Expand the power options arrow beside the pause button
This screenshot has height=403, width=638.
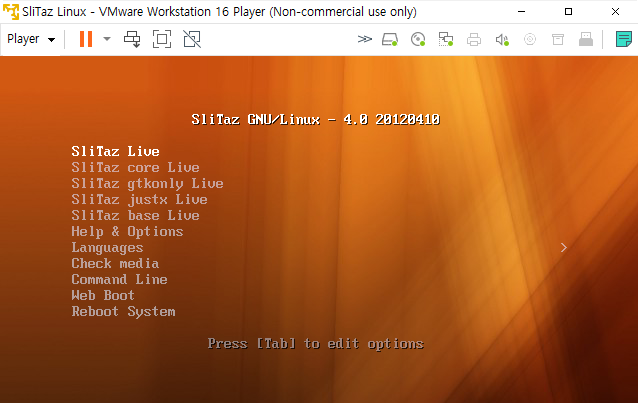pos(107,39)
